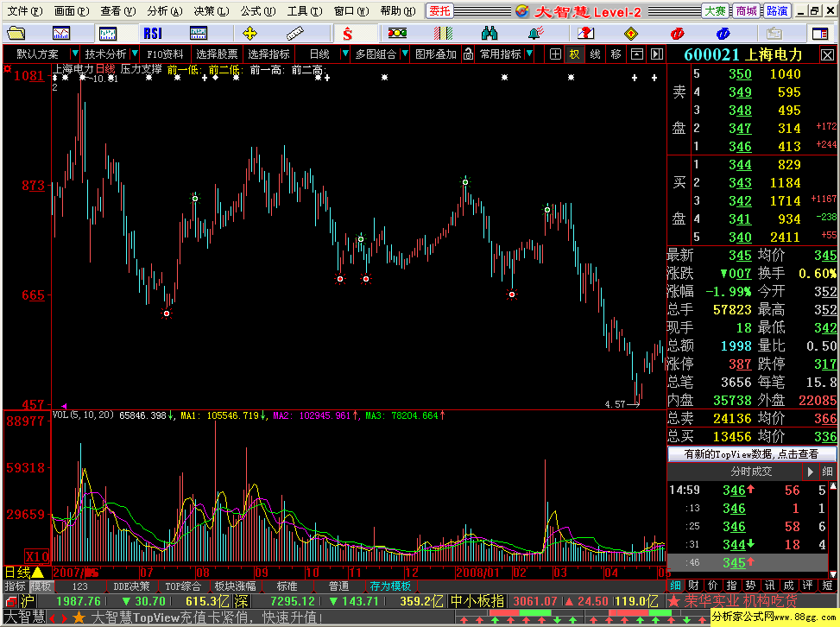840x627 pixels.
Task: Click the second candlestick chart icon after RSI
Action: coord(199,34)
